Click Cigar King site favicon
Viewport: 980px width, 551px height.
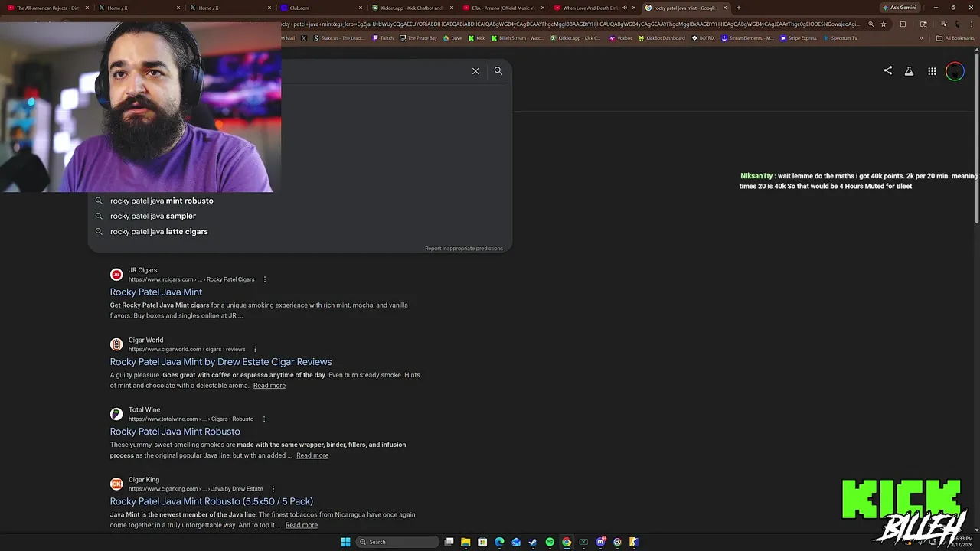(116, 484)
